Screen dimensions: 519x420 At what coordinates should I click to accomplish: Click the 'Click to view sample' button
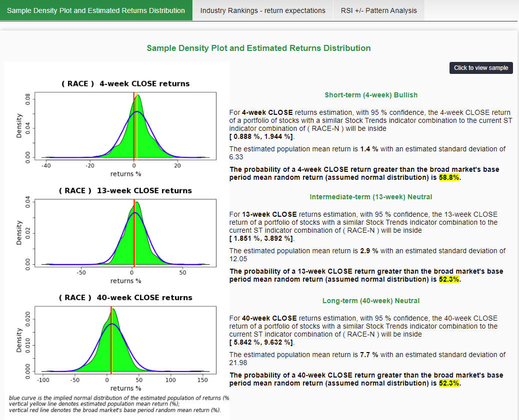(480, 67)
